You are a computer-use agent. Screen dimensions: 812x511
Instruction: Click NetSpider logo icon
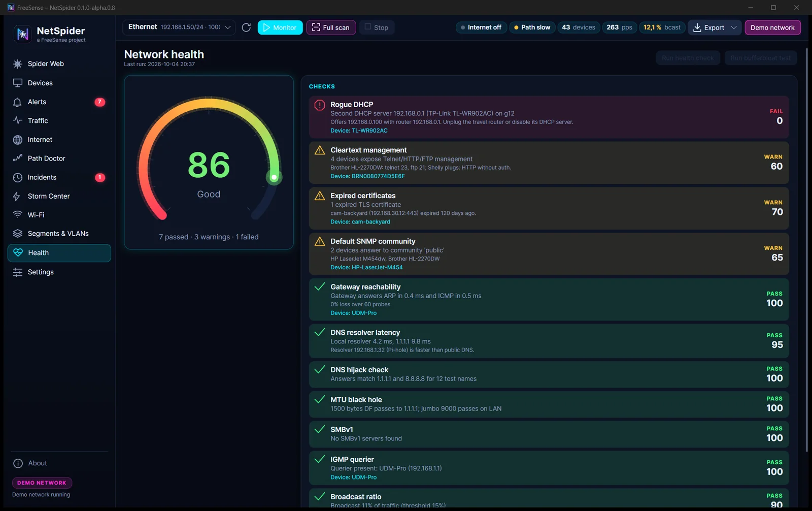22,34
